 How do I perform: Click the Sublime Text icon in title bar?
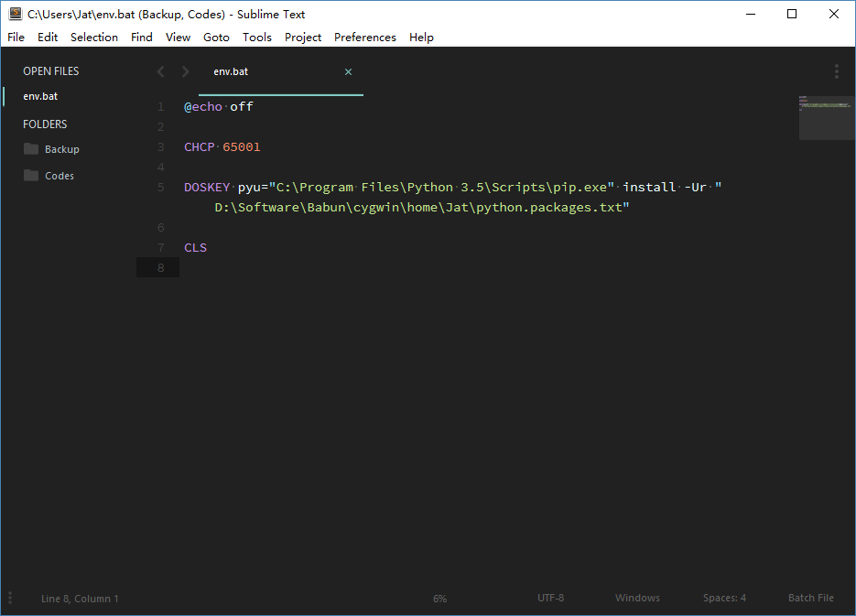coord(16,14)
